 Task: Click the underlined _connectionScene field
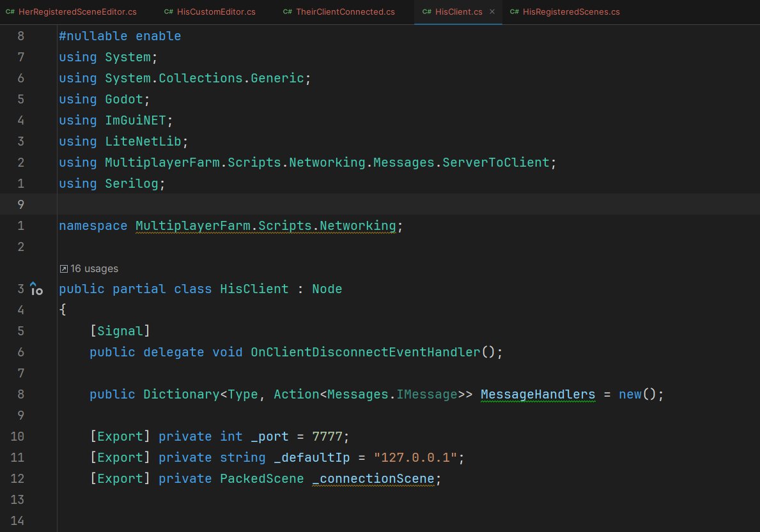pyautogui.click(x=373, y=479)
